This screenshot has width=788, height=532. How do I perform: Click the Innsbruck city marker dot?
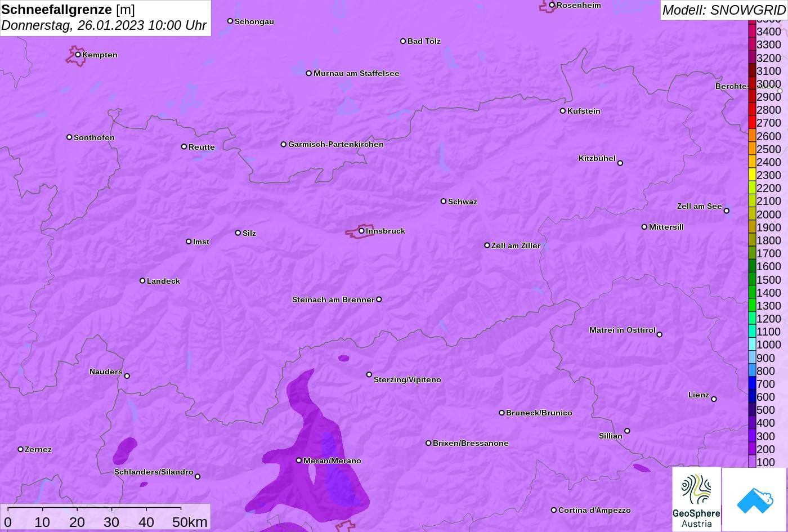pos(361,231)
